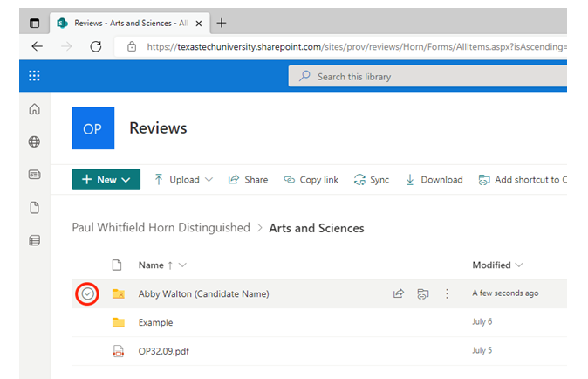The height and width of the screenshot is (379, 588).
Task: Share the Abby Walton folder icon
Action: pyautogui.click(x=399, y=293)
